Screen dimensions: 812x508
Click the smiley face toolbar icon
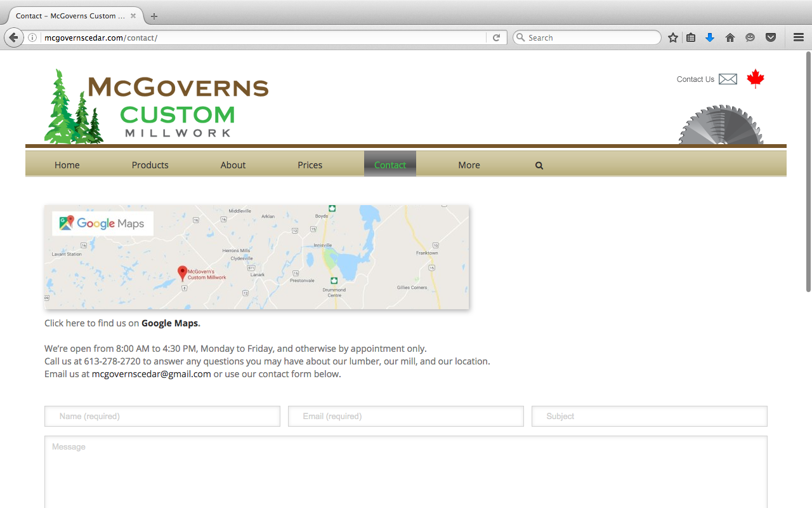(x=750, y=37)
